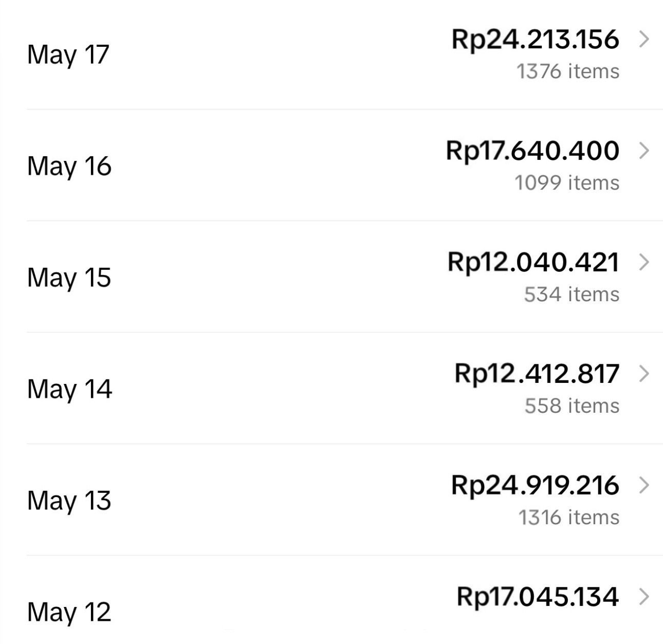663x644 pixels.
Task: View the Rp17.045.134 amount
Action: 538,597
